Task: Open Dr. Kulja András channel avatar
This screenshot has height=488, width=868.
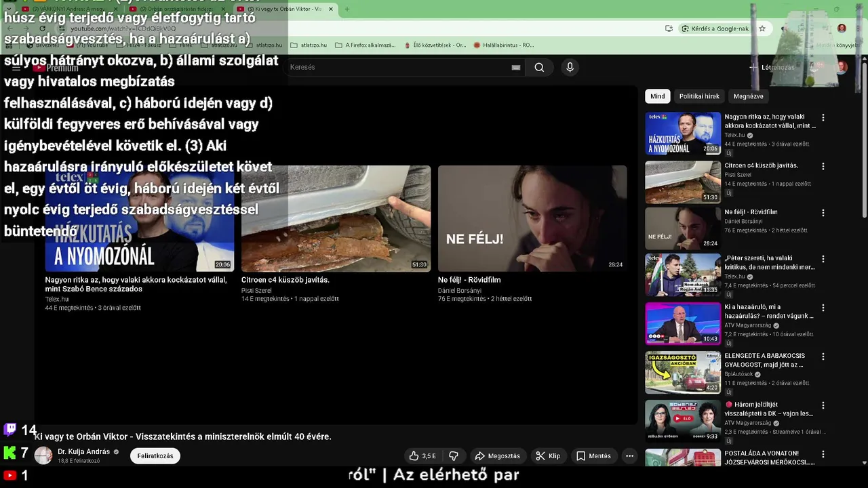Action: pos(43,455)
